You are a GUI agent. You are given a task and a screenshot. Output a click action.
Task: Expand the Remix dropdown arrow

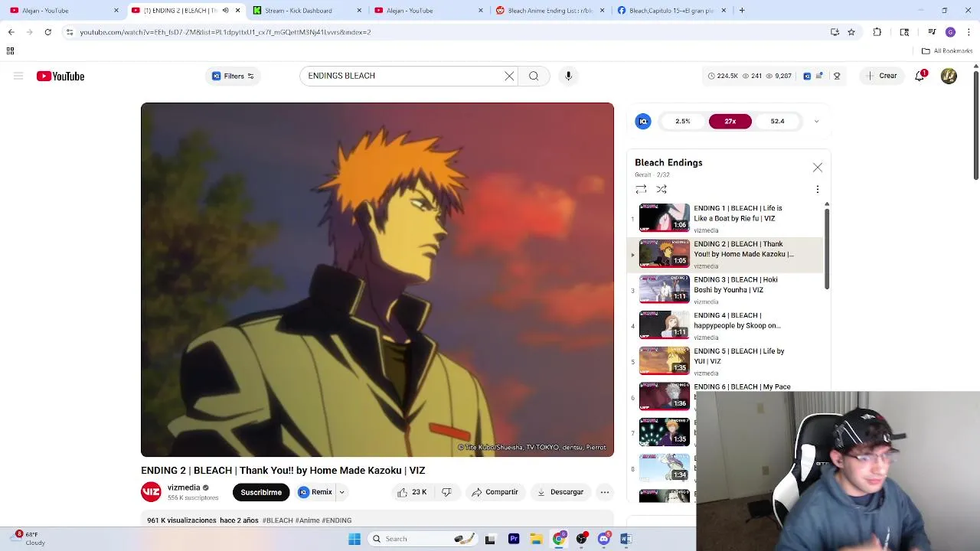341,492
